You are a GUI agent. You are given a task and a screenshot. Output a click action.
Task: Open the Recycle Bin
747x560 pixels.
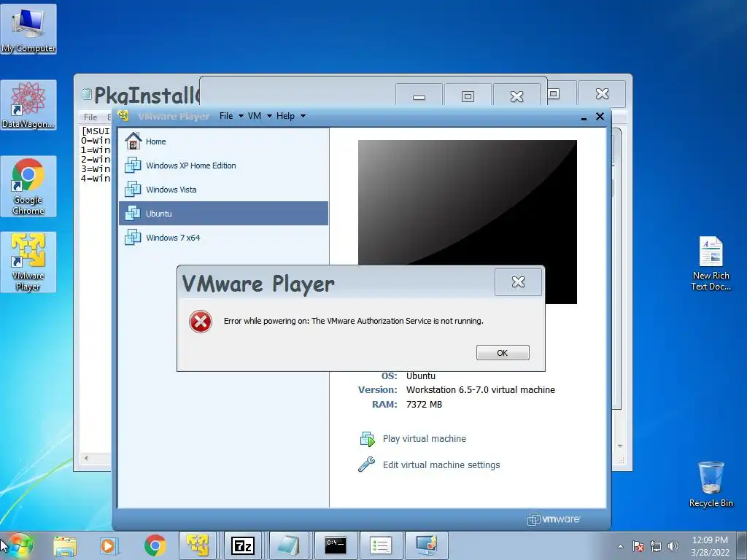coord(711,484)
